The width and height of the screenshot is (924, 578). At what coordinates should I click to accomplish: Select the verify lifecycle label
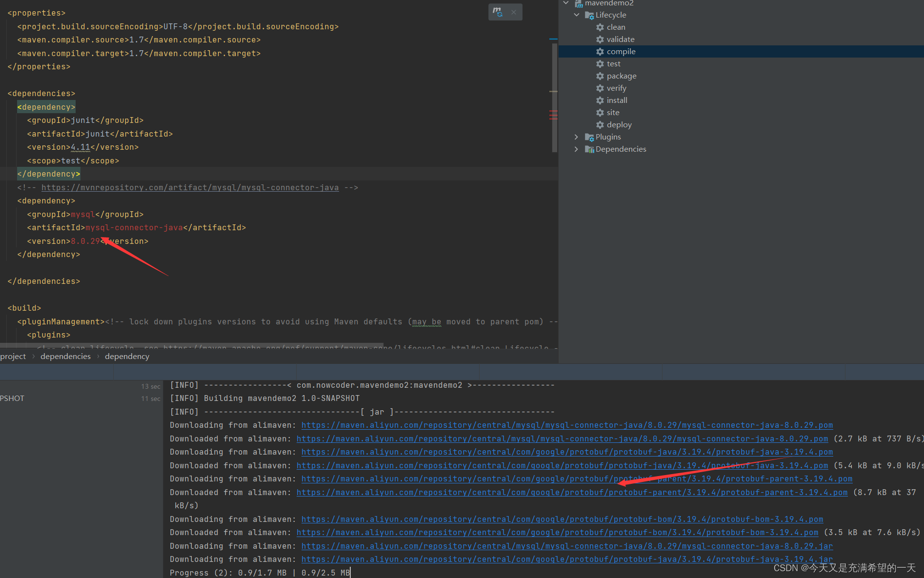[617, 88]
